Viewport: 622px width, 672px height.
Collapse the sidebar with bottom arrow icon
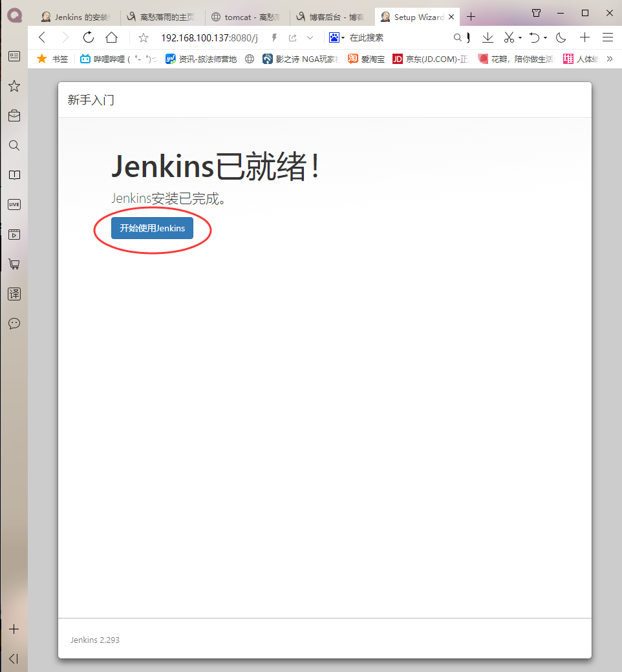[14, 658]
